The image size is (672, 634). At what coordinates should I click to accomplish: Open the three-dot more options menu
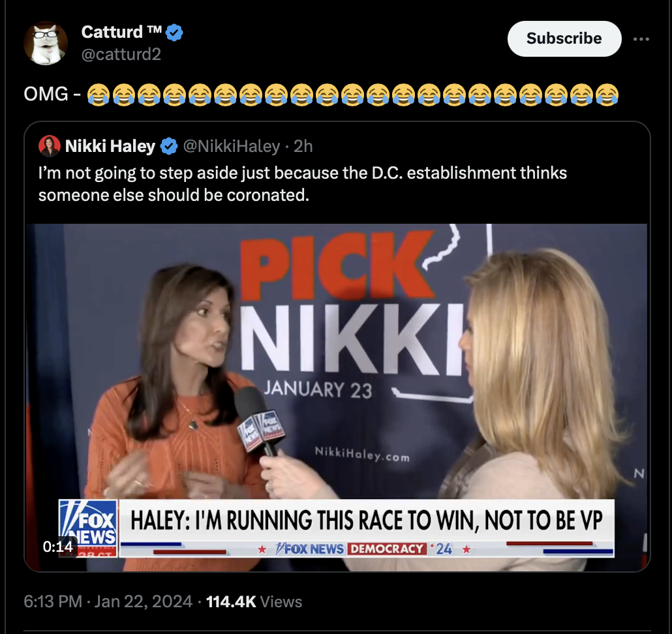pyautogui.click(x=641, y=39)
